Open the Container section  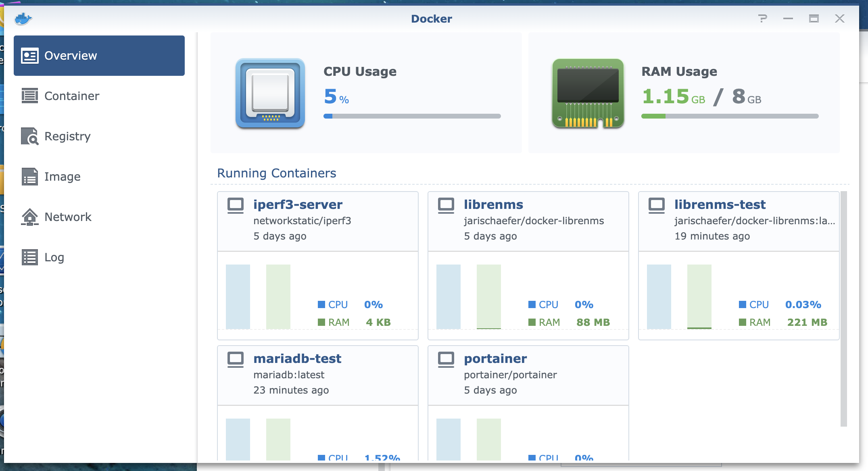point(71,96)
